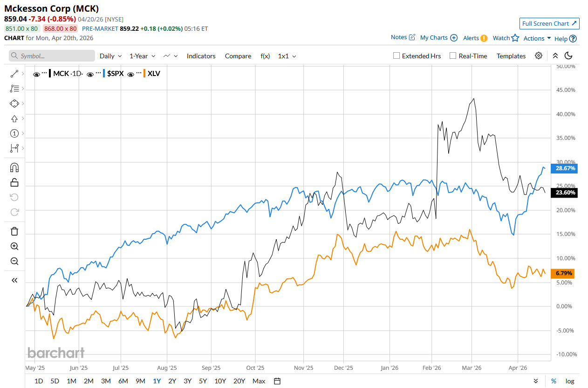Click the black MCK color swatch
This screenshot has width=588, height=388.
coord(51,74)
